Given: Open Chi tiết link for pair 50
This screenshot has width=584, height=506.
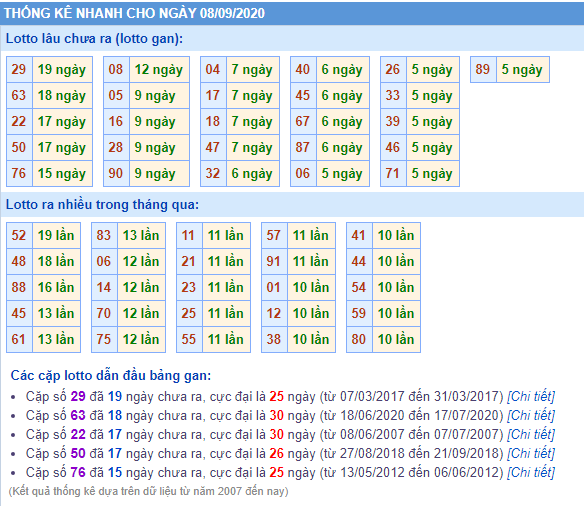Looking at the screenshot, I should [531, 453].
